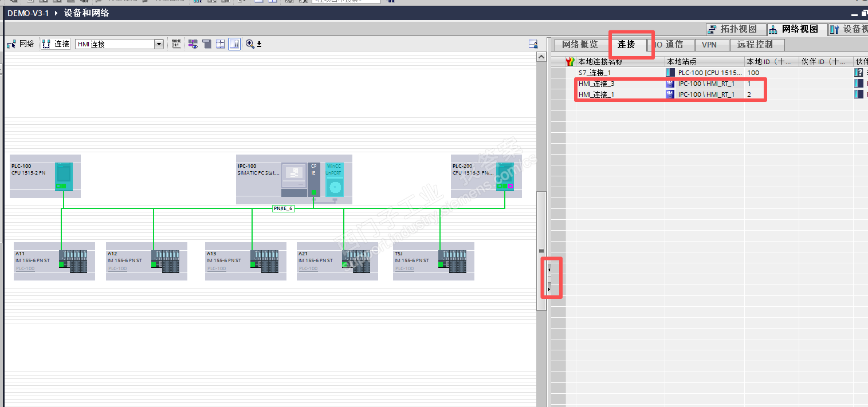Click the vertical scrollbar thumb in network view
Image resolution: width=868 pixels, height=407 pixels.
point(541,251)
